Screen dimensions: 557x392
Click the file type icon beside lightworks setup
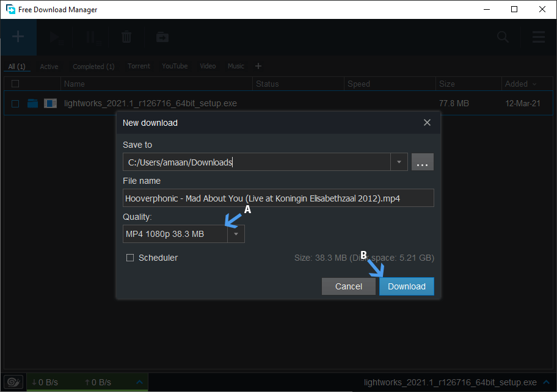[50, 103]
